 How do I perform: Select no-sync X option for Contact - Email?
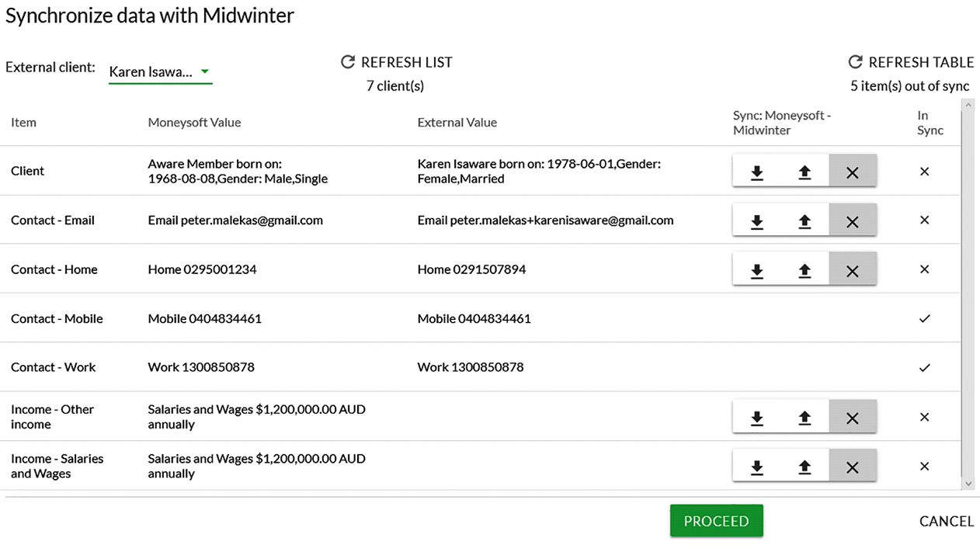click(852, 220)
